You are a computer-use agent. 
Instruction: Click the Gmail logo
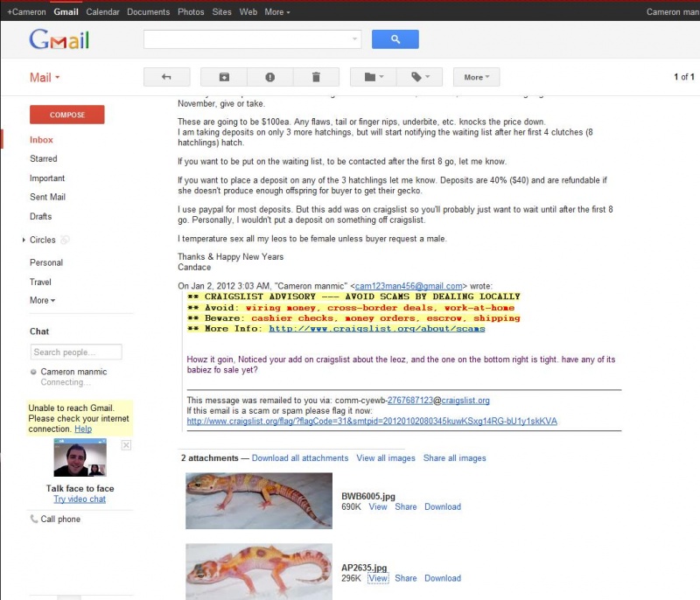tap(59, 39)
